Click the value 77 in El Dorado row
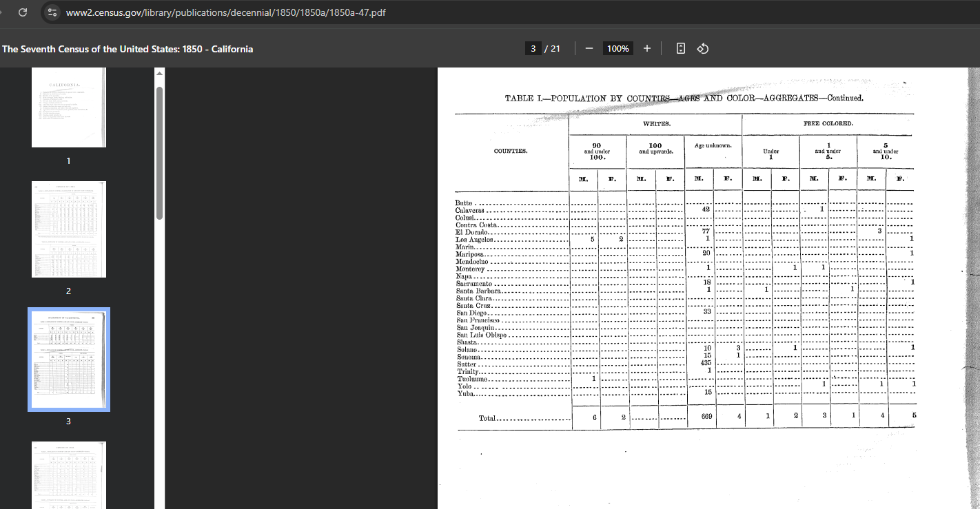Viewport: 980px width, 509px height. (x=706, y=231)
